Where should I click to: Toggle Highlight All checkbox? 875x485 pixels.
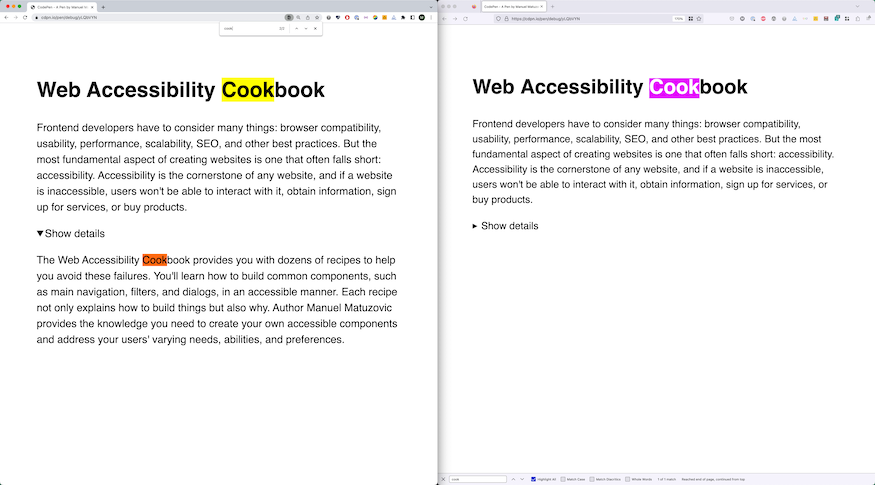coord(533,479)
